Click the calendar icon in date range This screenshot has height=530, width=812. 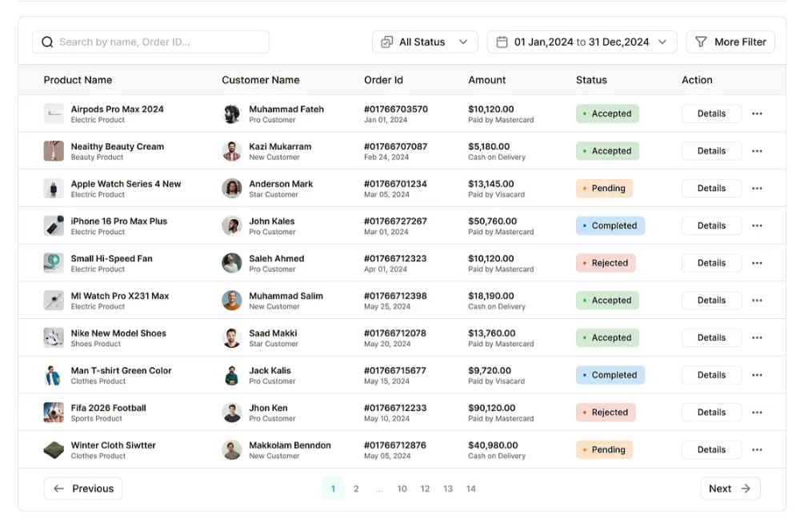502,42
